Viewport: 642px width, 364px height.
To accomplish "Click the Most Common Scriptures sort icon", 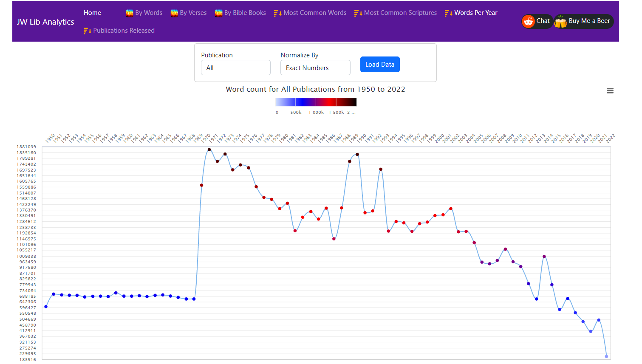I will click(x=358, y=13).
